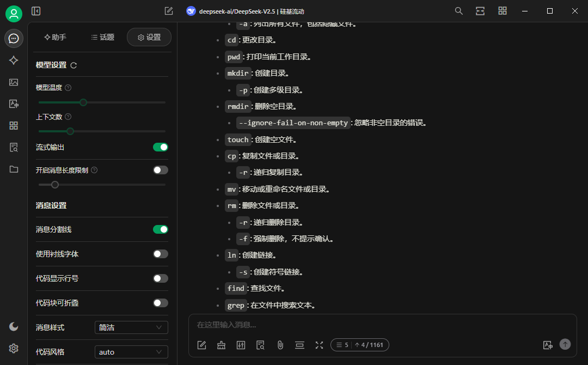Open the 消息样式 dropdown showing 简洁

pyautogui.click(x=131, y=327)
